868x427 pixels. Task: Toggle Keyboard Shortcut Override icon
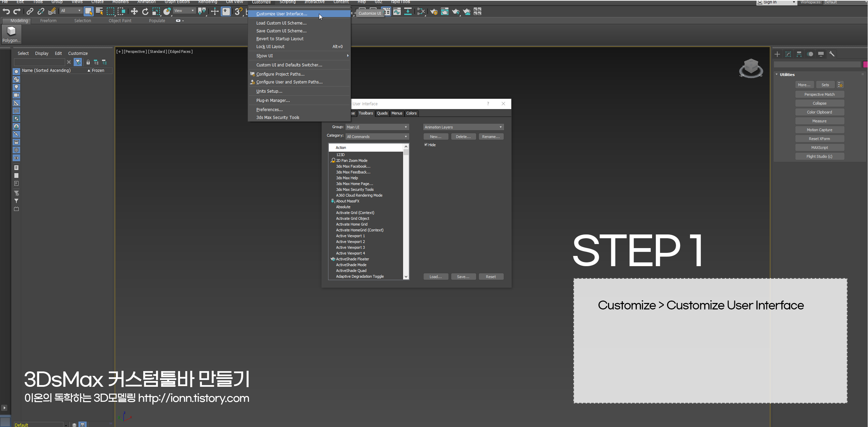(x=226, y=11)
